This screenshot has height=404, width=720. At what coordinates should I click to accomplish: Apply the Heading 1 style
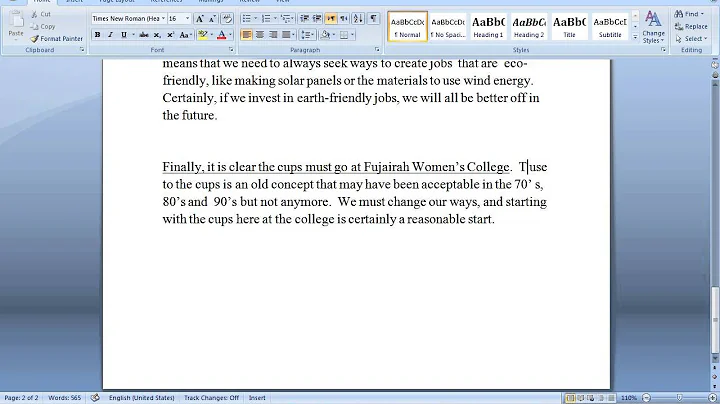(x=488, y=27)
